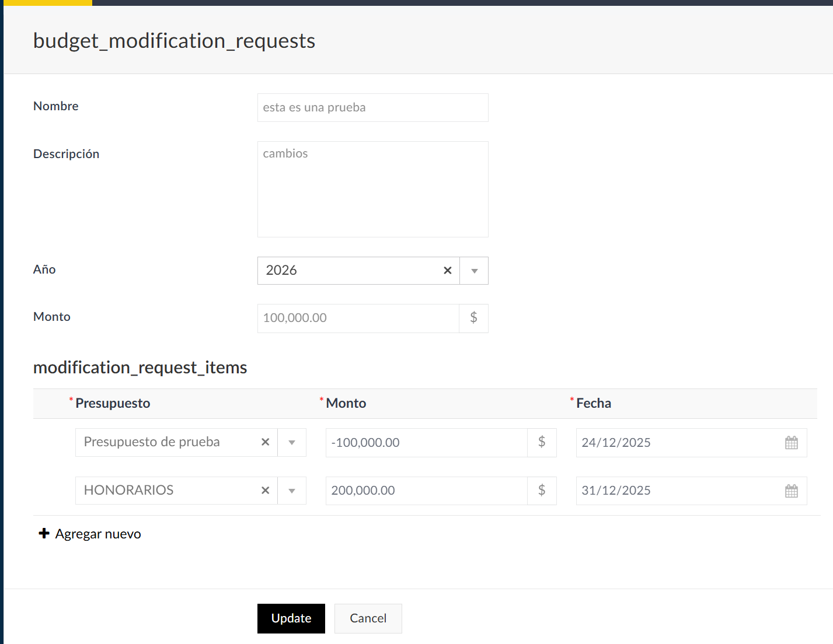Edit the -100,000.00 item amount field
The width and height of the screenshot is (833, 644).
pos(426,443)
